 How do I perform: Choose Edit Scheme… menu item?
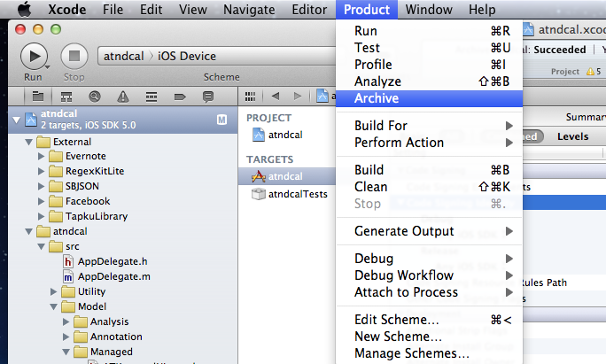[429, 320]
